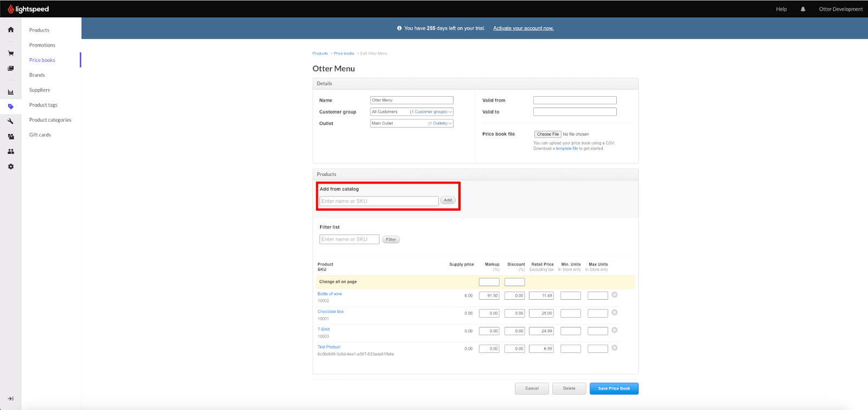This screenshot has width=868, height=410.
Task: Focus the Valid from date field
Action: [575, 100]
